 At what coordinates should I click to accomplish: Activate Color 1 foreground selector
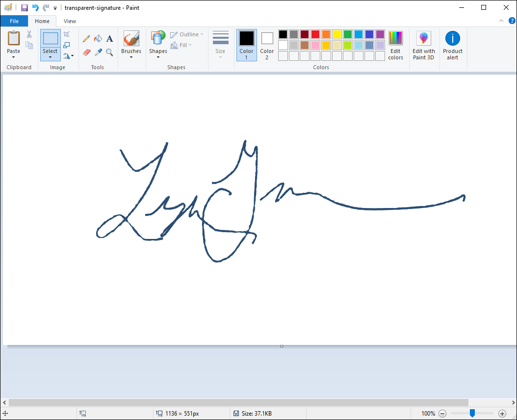click(246, 45)
